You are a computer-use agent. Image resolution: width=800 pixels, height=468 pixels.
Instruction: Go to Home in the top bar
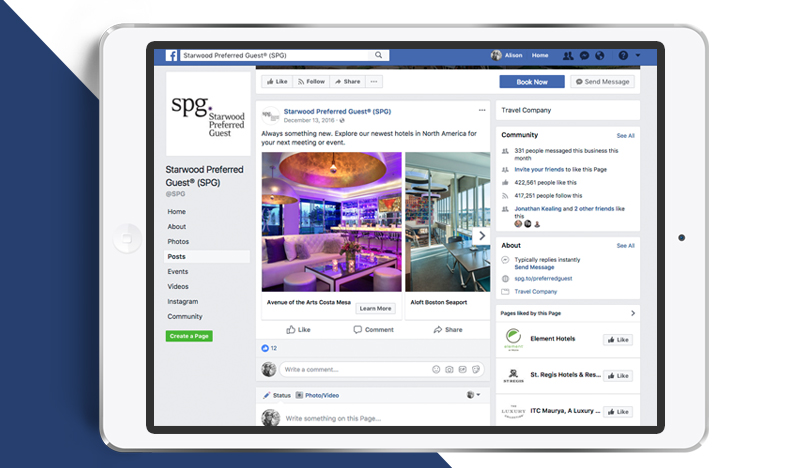tap(540, 55)
